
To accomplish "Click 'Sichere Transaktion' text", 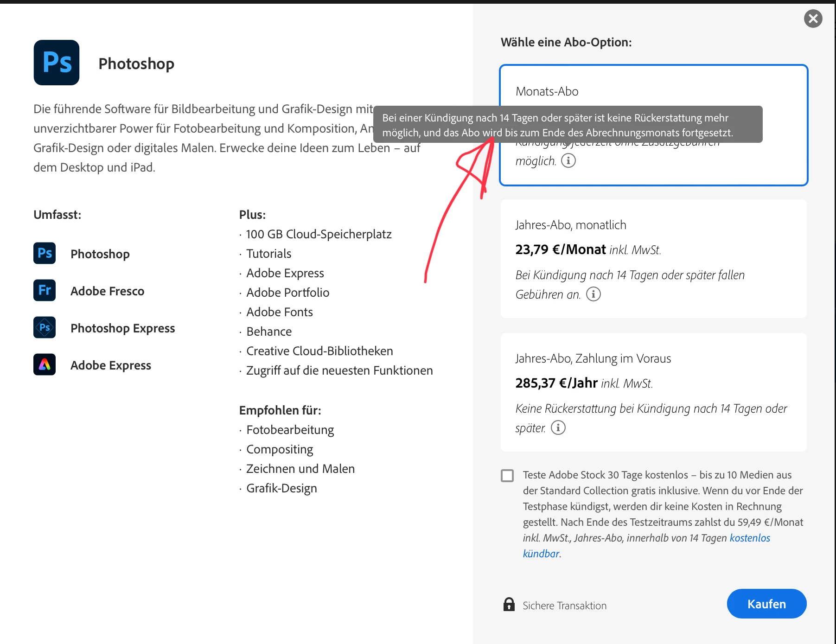I will click(x=565, y=606).
